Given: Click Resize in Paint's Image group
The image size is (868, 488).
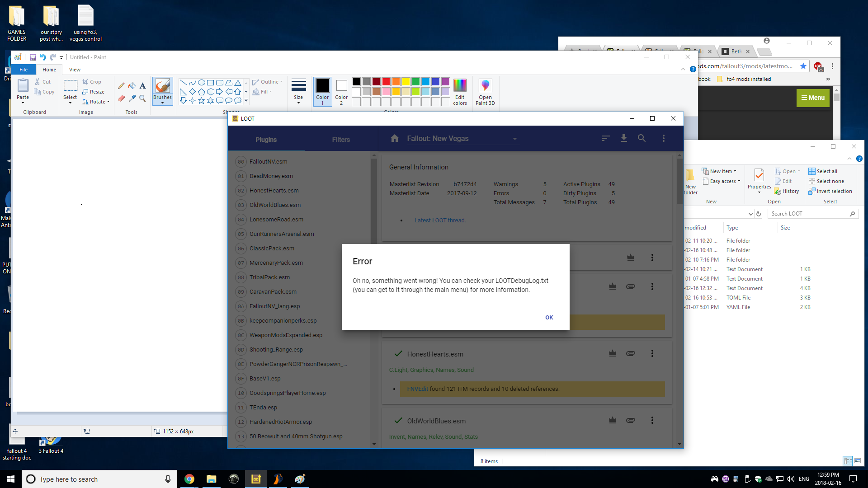Looking at the screenshot, I should click(94, 92).
